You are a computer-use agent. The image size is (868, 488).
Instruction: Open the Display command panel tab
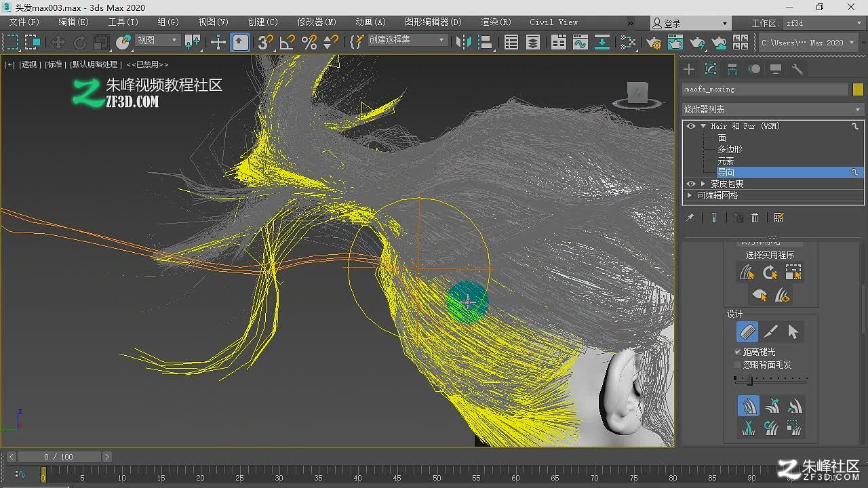tap(776, 69)
